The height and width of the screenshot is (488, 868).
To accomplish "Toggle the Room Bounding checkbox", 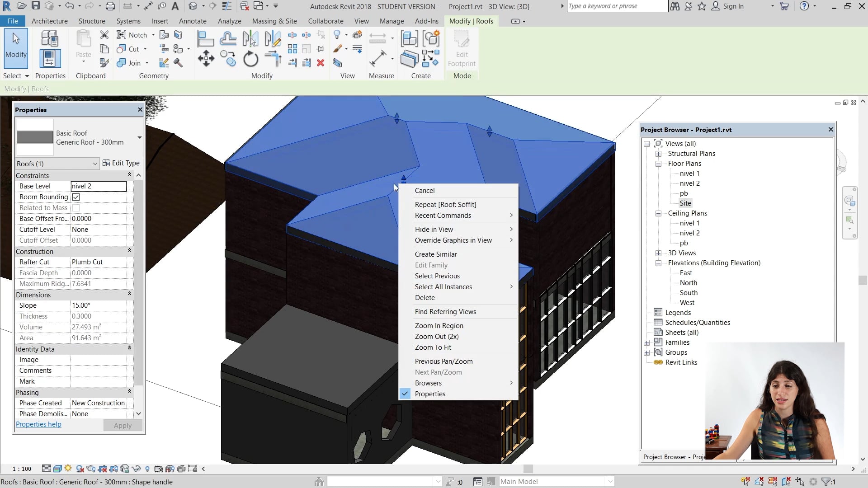I will 75,197.
